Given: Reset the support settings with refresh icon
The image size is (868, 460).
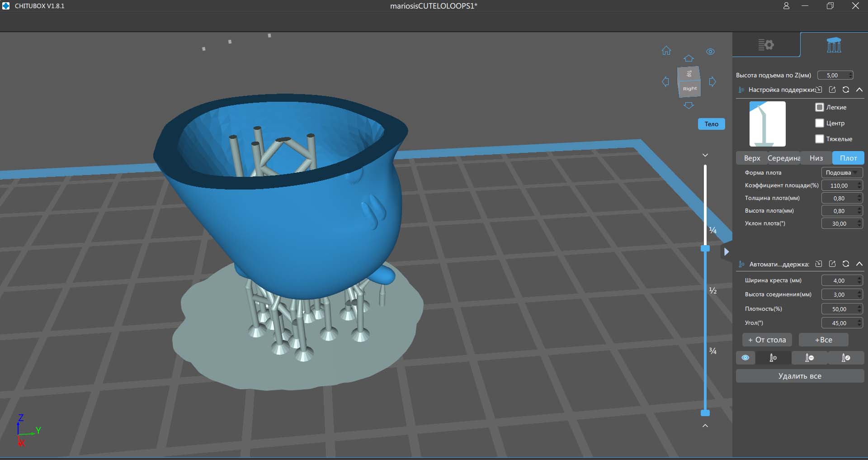Looking at the screenshot, I should (846, 90).
